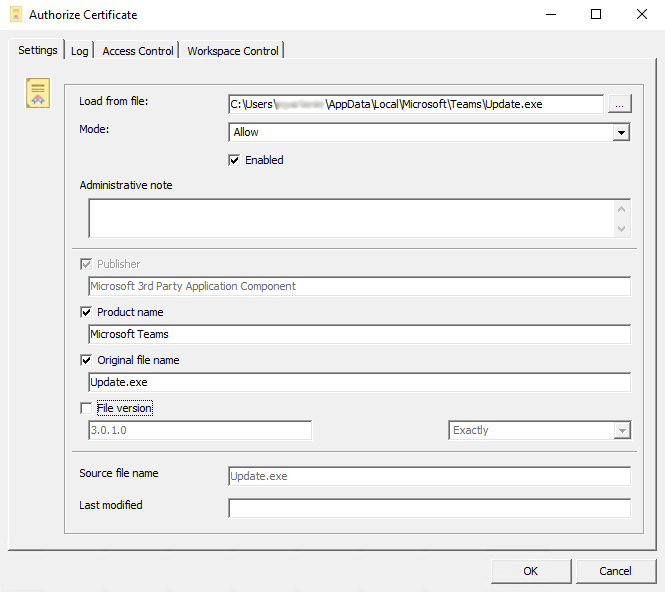Click the Authorize Certificate title bar icon
Image resolution: width=665 pixels, height=592 pixels.
pos(14,15)
